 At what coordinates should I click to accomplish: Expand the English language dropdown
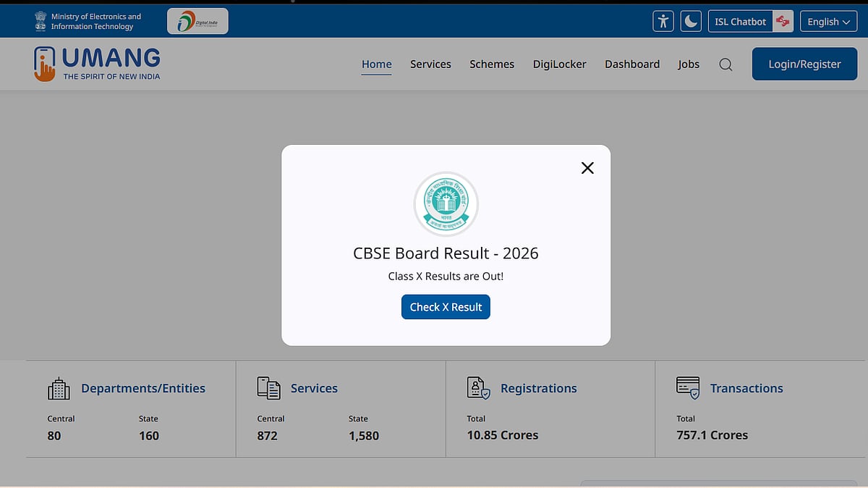click(x=828, y=22)
